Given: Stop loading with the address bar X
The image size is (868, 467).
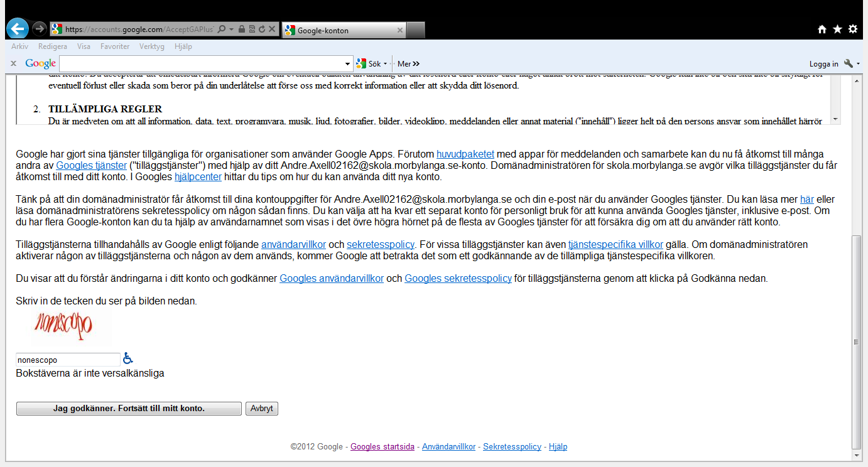Looking at the screenshot, I should (x=272, y=29).
